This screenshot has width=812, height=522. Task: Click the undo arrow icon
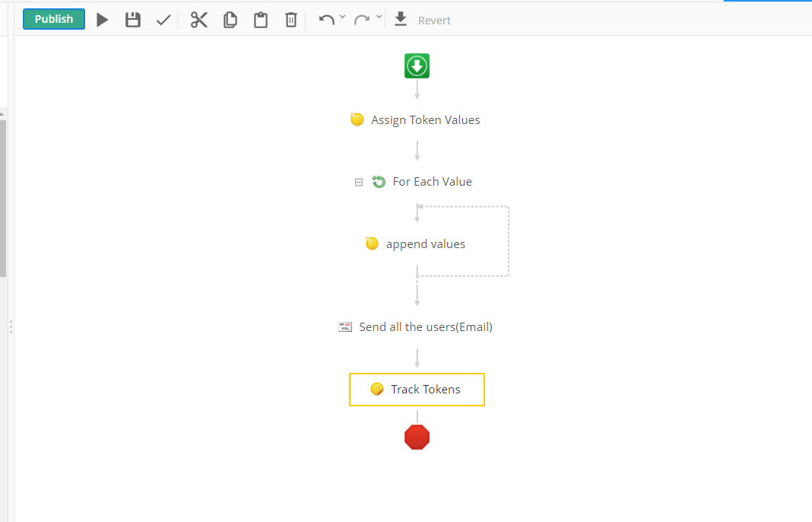pos(327,20)
